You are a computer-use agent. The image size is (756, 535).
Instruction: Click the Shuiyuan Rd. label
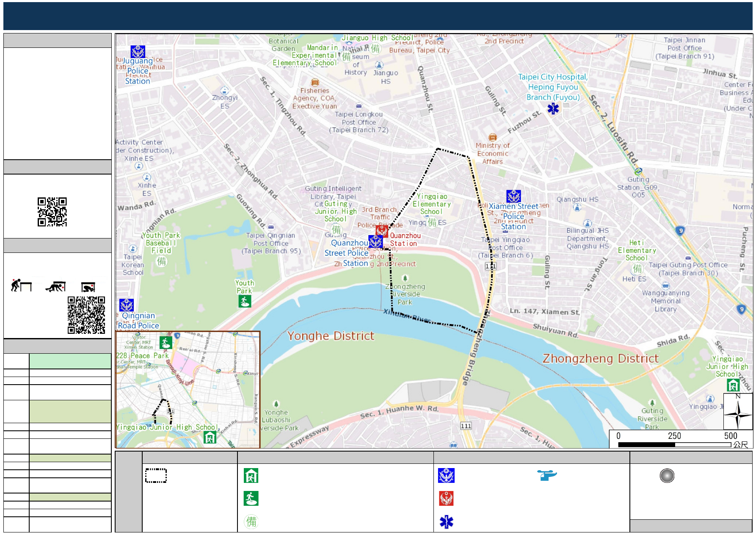pos(555,330)
